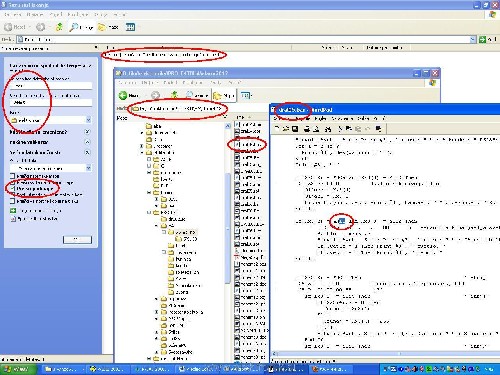Open last menu (Help) in WordPad menu bar
Viewport: 500px width, 375px height.
click(380, 119)
